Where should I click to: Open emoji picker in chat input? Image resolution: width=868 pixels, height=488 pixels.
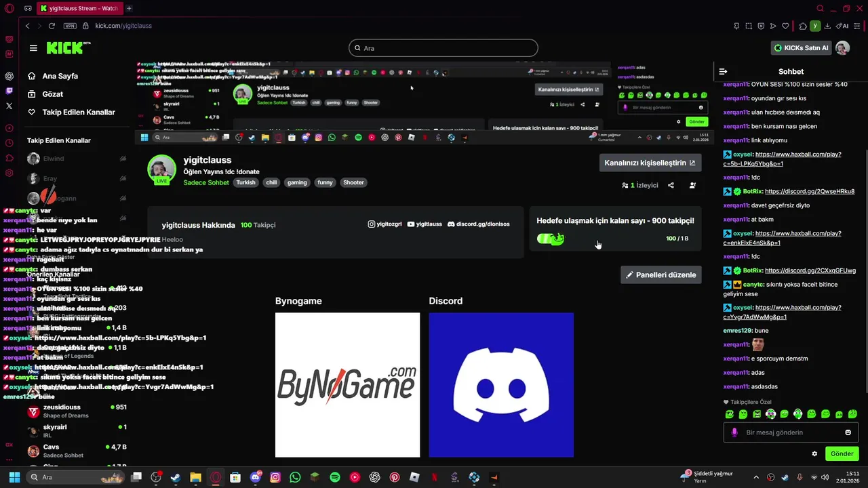(x=848, y=432)
